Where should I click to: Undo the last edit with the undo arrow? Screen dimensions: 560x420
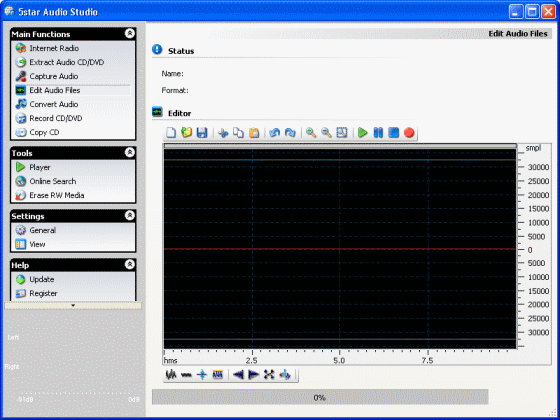coord(274,133)
